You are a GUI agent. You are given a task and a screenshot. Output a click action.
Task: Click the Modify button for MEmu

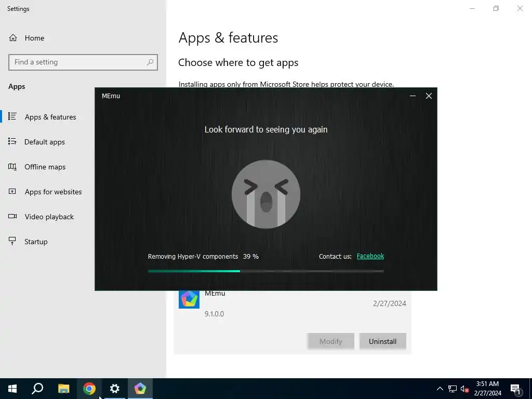tap(331, 341)
